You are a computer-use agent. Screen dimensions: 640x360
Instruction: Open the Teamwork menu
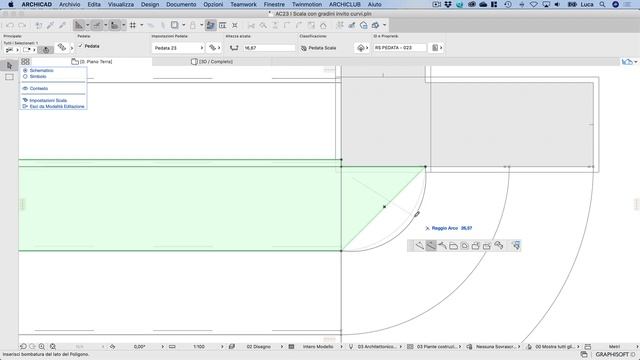(x=243, y=4)
